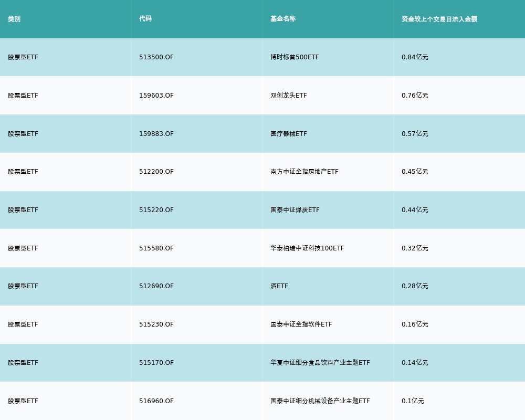Viewport: 525px width, 420px height.
Task: Select fund code 513500.OF
Action: click(156, 57)
